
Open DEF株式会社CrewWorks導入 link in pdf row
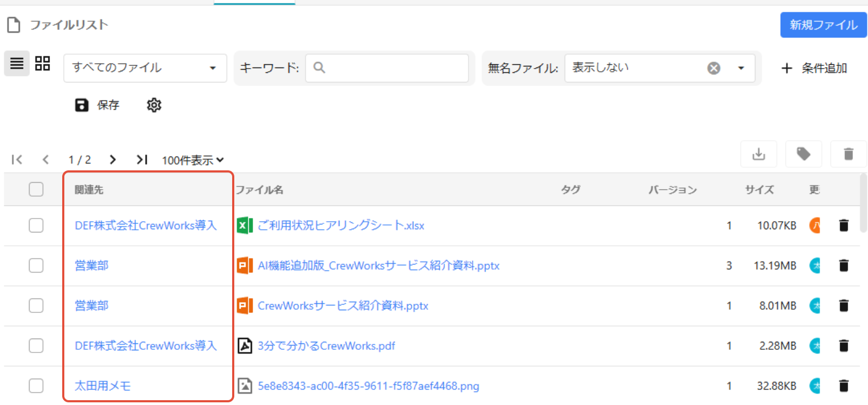pyautogui.click(x=146, y=346)
